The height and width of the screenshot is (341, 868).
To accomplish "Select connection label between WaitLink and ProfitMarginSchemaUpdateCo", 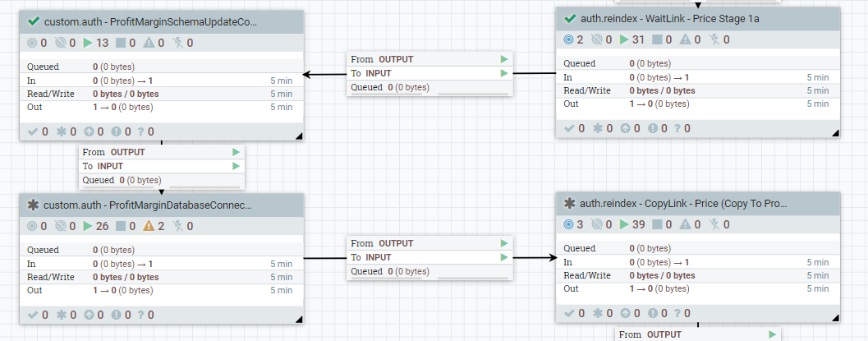I will pyautogui.click(x=429, y=73).
